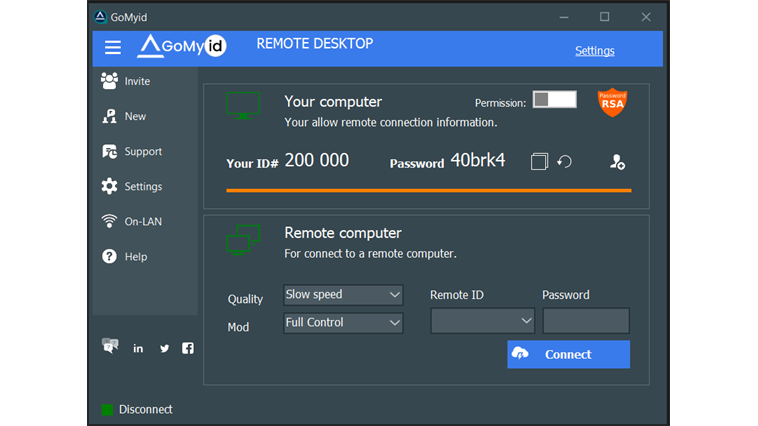Image resolution: width=758 pixels, height=426 pixels.
Task: Click the Disconnect status text
Action: point(146,410)
